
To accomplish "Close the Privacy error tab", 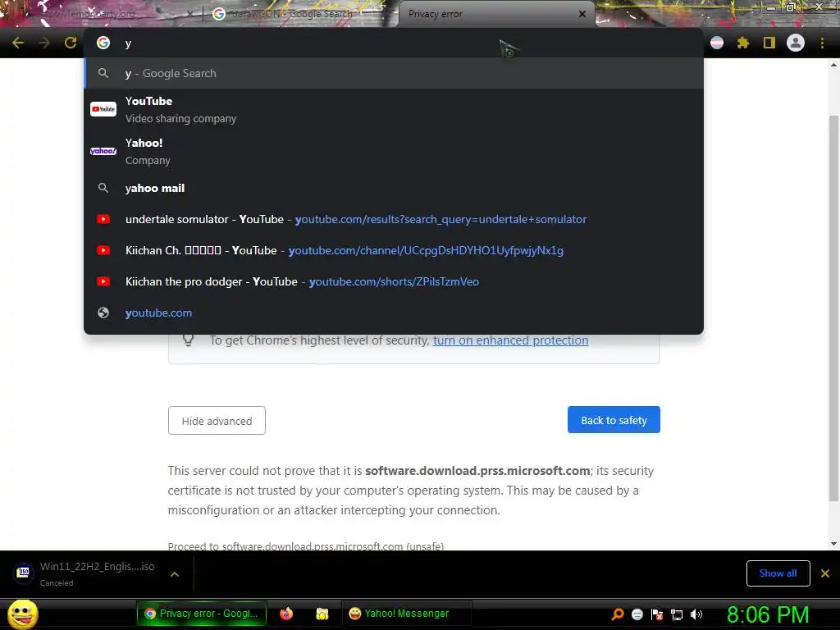I will [582, 14].
